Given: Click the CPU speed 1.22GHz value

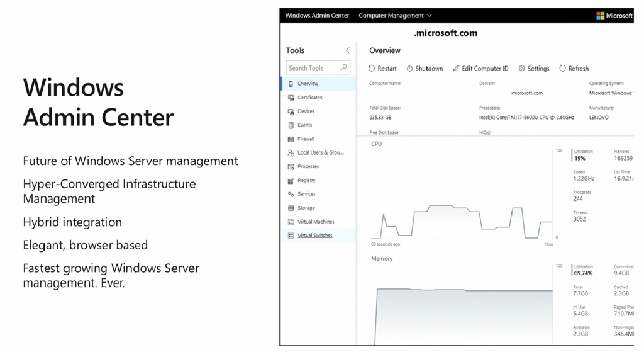Looking at the screenshot, I should pyautogui.click(x=584, y=178).
